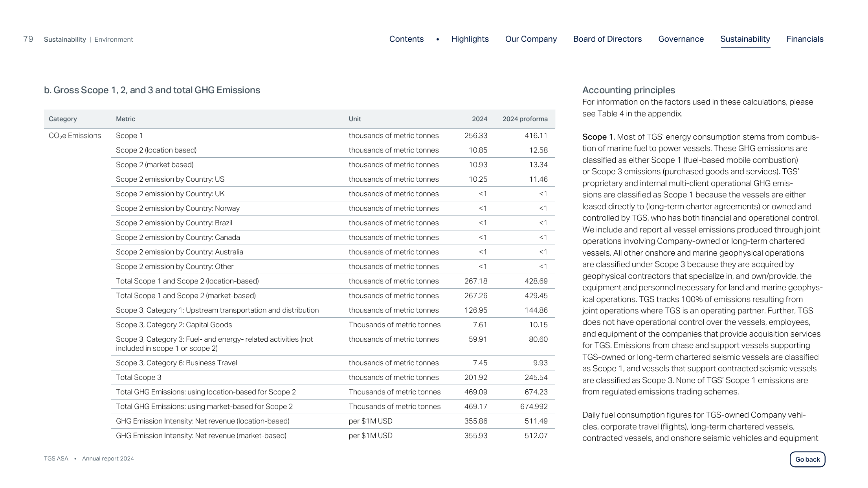Click the 2024 column header
Image resolution: width=868 pixels, height=488 pixels.
(x=479, y=119)
